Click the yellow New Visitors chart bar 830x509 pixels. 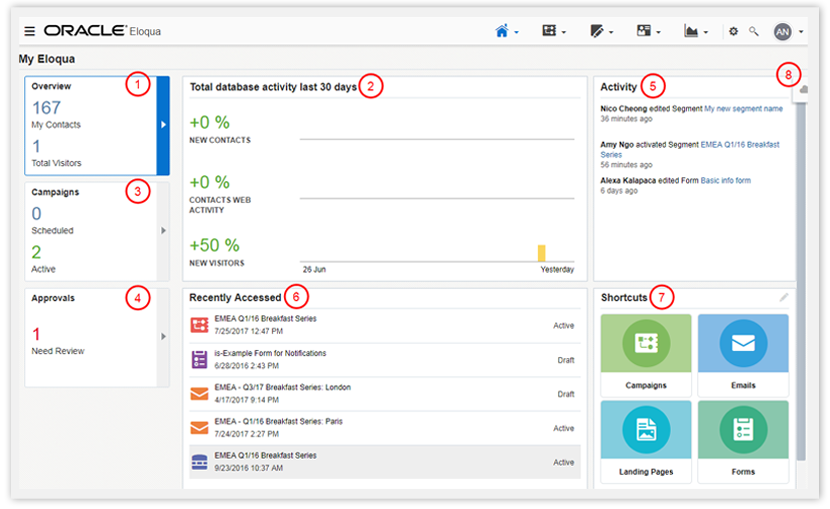542,253
